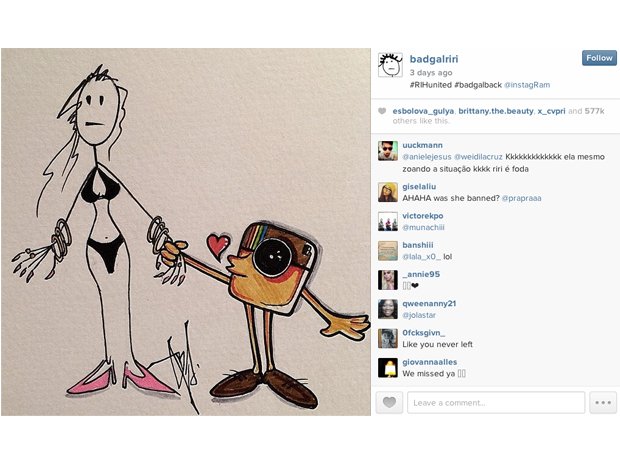Follow the badgalriri account
The height and width of the screenshot is (460, 620).
[599, 58]
